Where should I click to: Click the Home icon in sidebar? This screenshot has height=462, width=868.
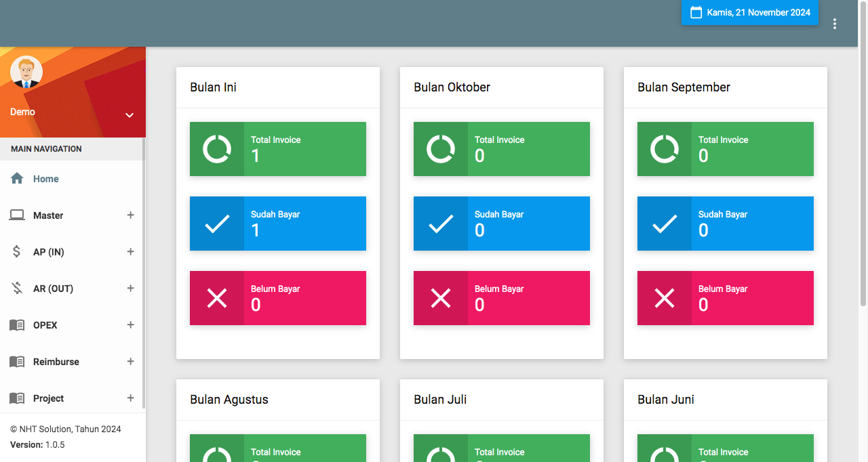pyautogui.click(x=17, y=179)
